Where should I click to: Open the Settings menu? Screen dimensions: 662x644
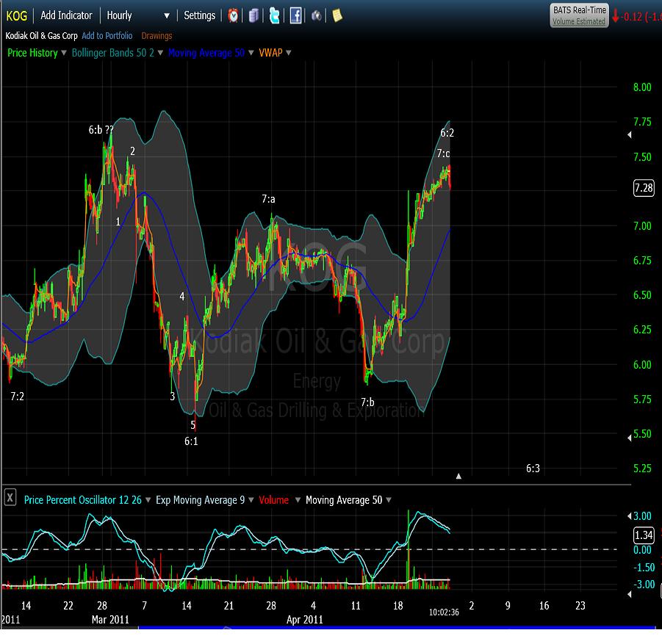tap(200, 15)
